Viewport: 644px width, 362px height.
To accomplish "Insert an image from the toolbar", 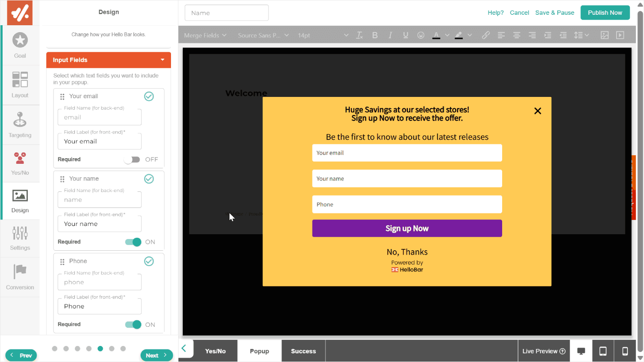I will click(x=604, y=35).
